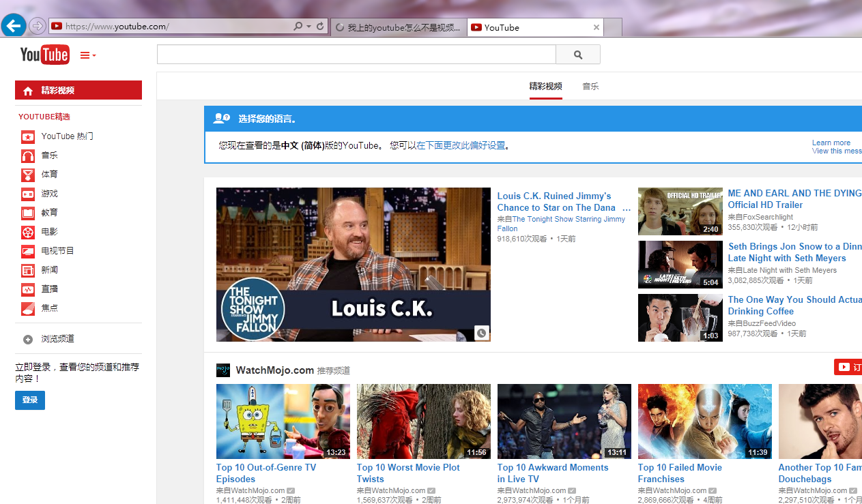Open Seth Brings Jon Snow video thumbnail

[x=680, y=265]
